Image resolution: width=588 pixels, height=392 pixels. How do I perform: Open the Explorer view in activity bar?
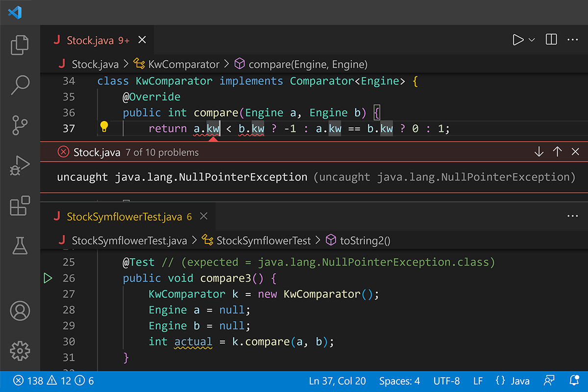20,45
